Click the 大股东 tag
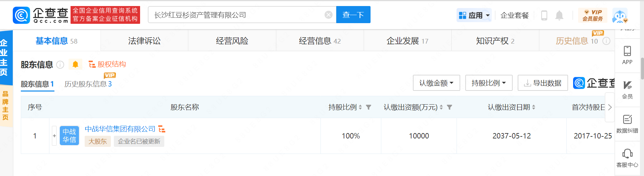644x176 pixels. point(97,141)
